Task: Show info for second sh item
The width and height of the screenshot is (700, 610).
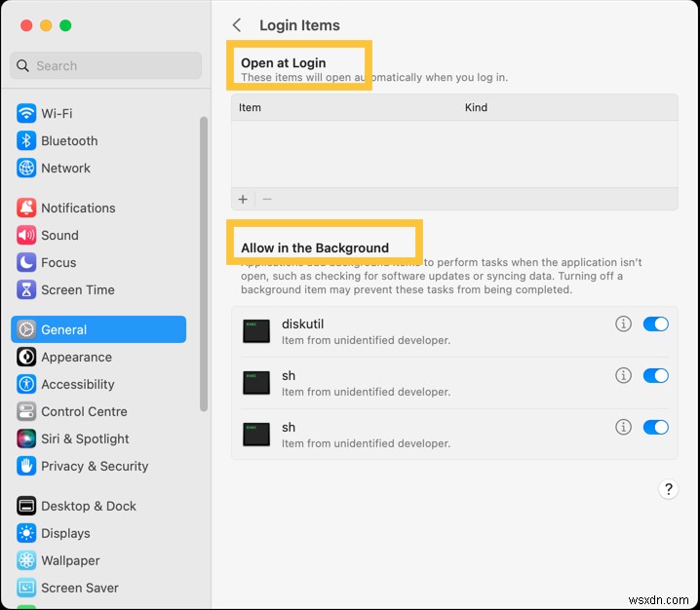Action: tap(623, 427)
